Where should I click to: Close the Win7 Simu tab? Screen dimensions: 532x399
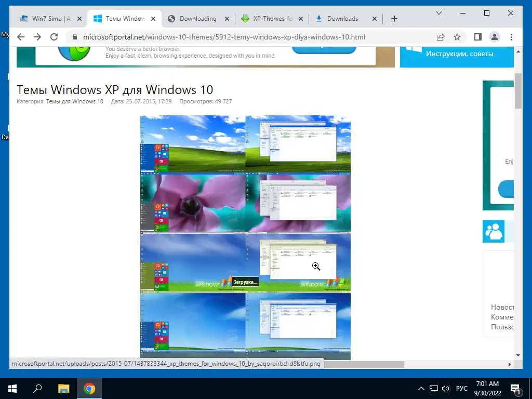pos(79,19)
